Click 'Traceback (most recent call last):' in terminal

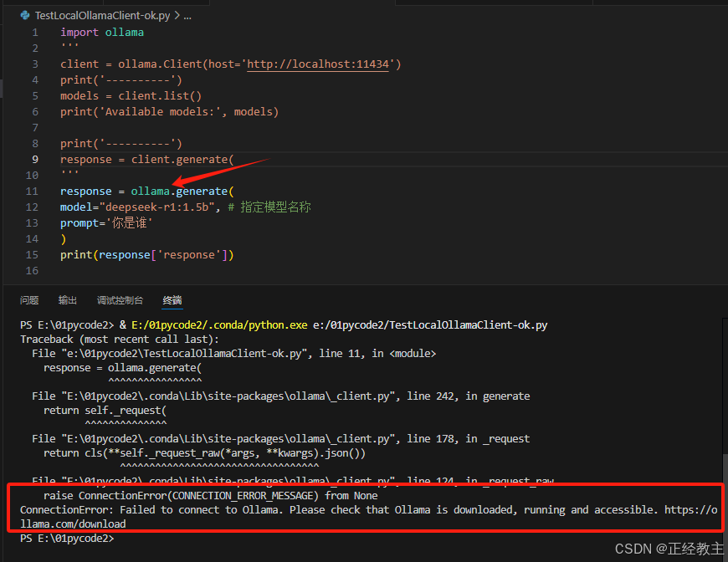[x=120, y=340]
